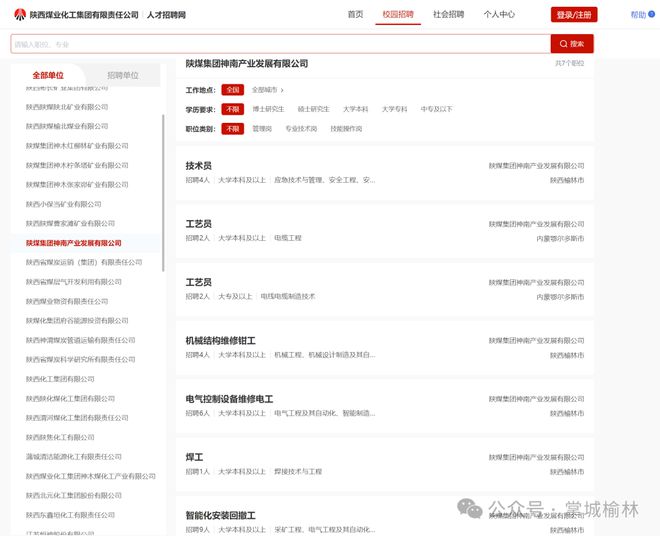Select 蒲城清洁能源化工有限责任公司
The image size is (660, 536).
click(74, 456)
